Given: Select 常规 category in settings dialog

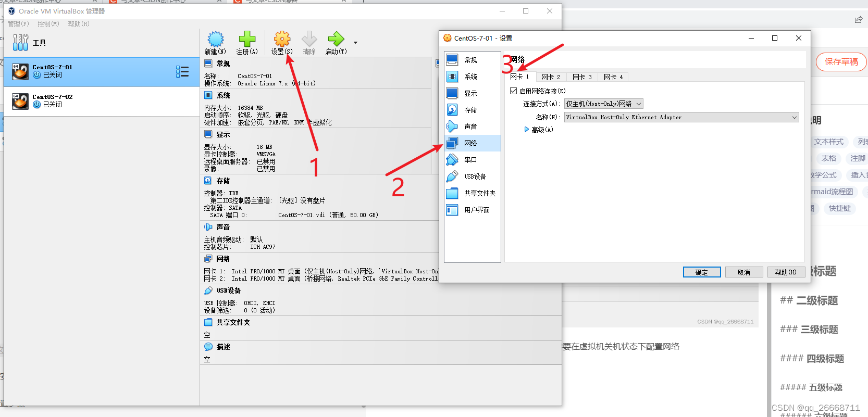Looking at the screenshot, I should [x=473, y=60].
